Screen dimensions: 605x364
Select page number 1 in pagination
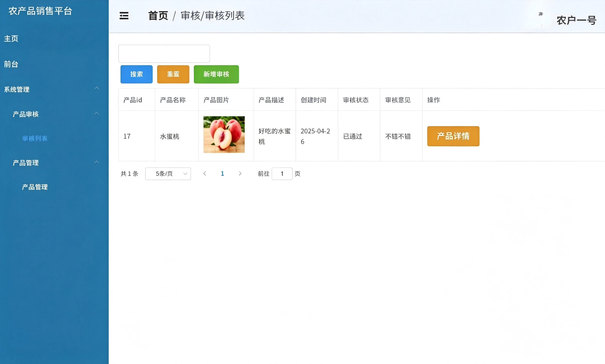(x=223, y=173)
